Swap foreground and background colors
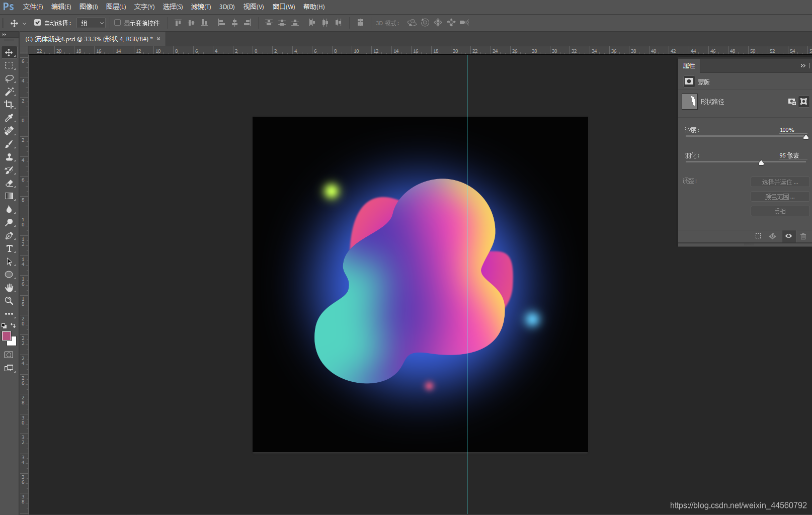The width and height of the screenshot is (812, 515). point(14,326)
